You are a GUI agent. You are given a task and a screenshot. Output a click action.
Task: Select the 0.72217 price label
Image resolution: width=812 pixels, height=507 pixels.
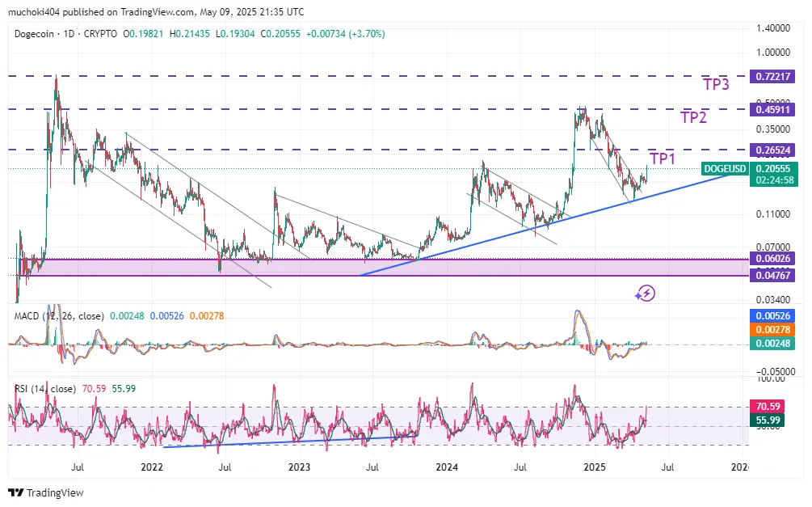pos(772,77)
